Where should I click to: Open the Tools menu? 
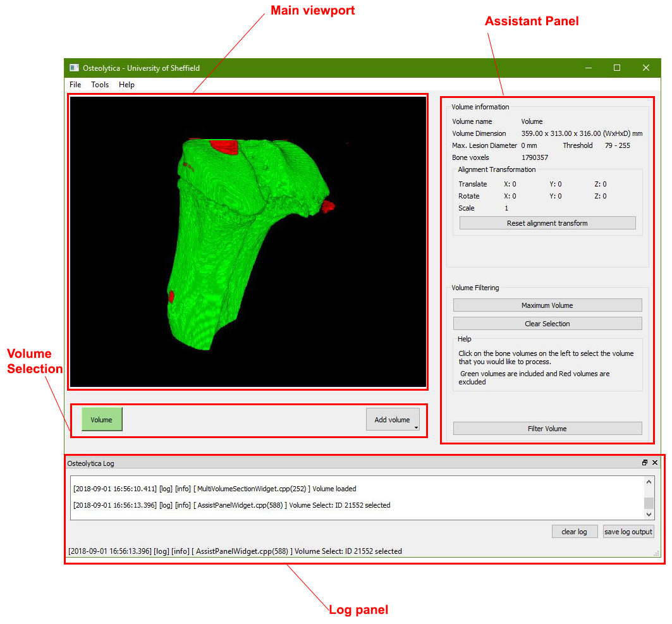[x=100, y=85]
